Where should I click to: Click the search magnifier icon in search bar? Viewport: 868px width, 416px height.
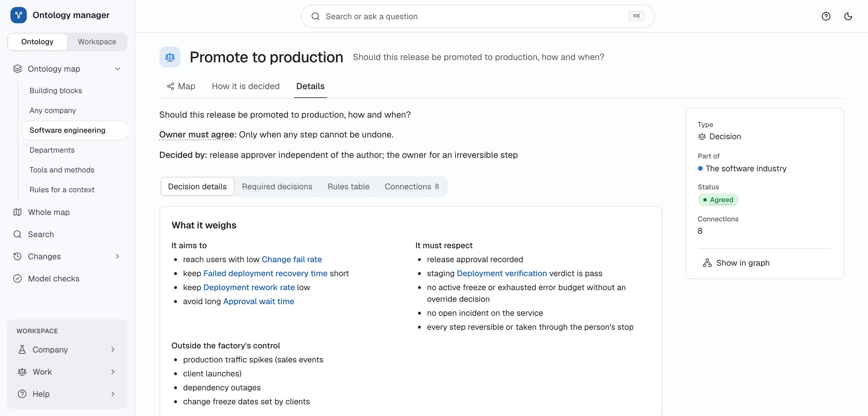(x=315, y=17)
